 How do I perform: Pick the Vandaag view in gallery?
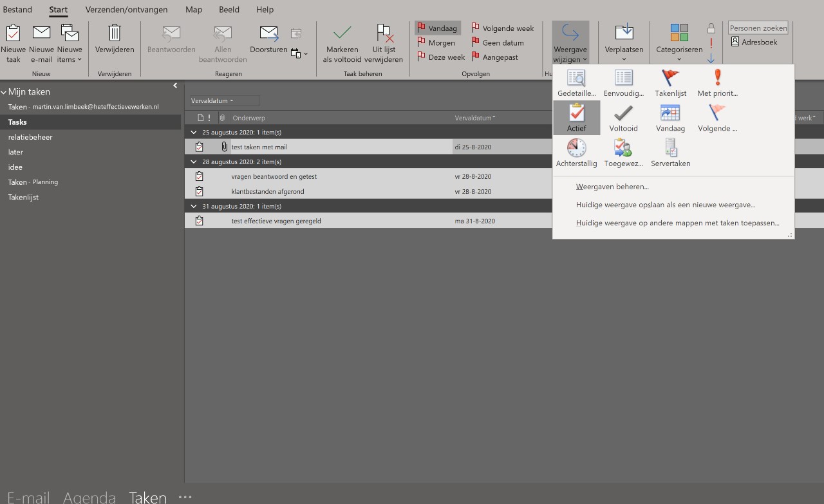click(x=670, y=118)
